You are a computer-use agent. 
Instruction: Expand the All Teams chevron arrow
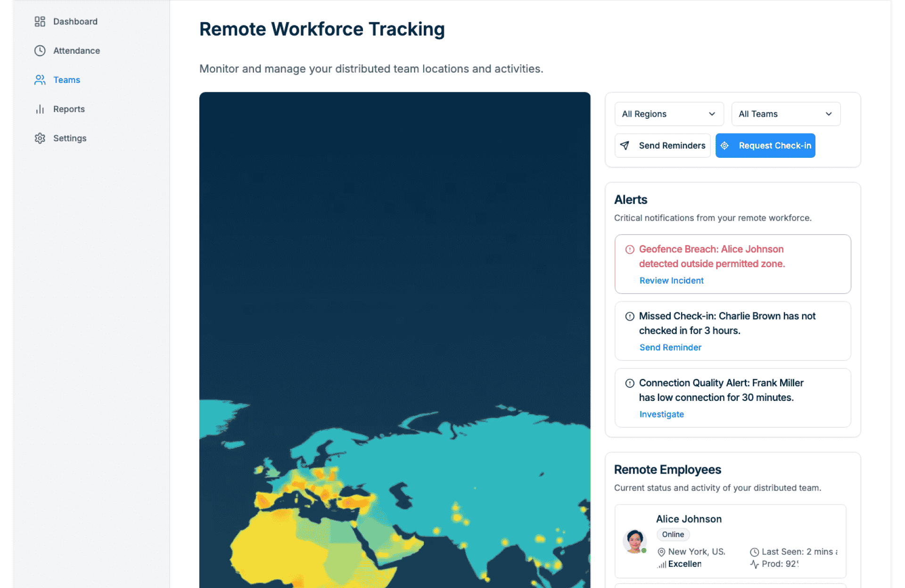[x=829, y=114]
